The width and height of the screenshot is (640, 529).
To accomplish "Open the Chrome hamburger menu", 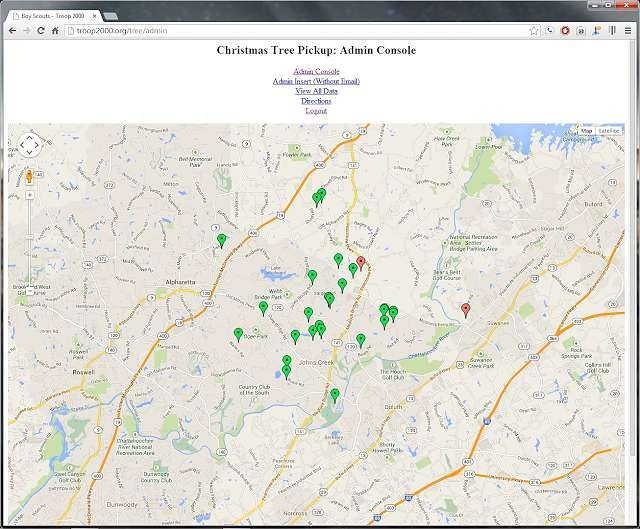I will 628,31.
